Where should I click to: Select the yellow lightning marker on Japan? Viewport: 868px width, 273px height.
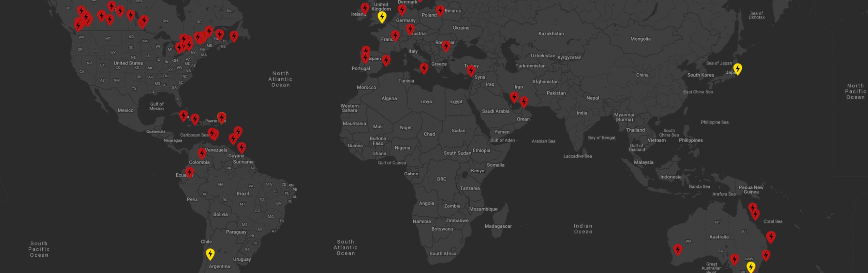click(737, 69)
